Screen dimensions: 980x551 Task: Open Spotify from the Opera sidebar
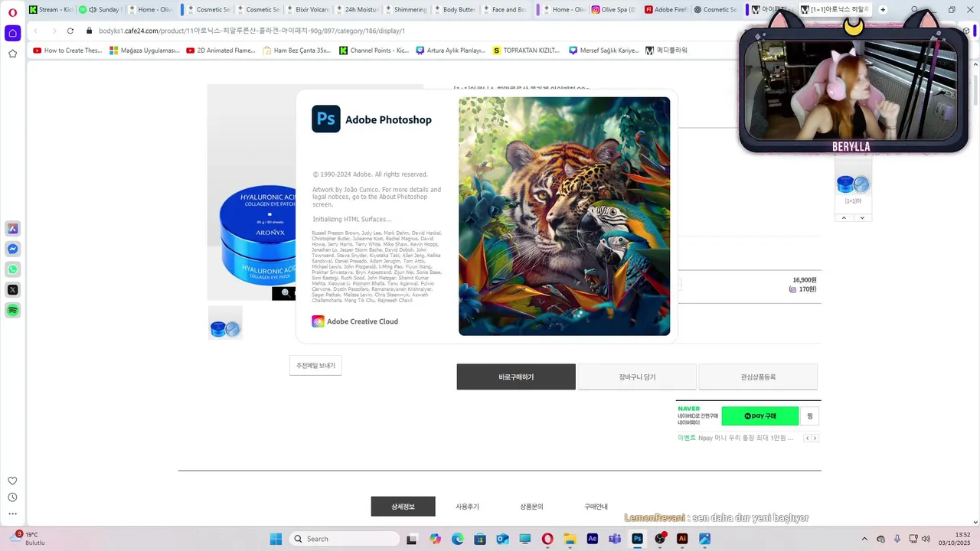coord(12,310)
